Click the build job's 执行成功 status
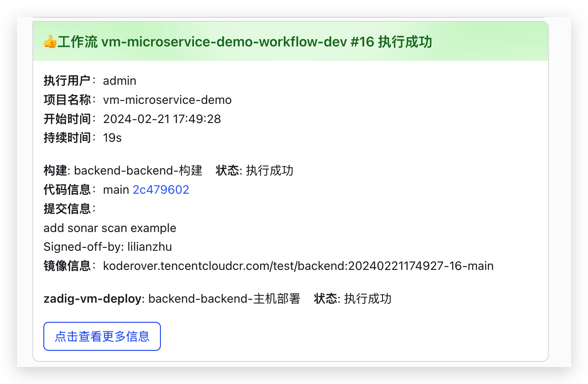This screenshot has height=384, width=588. pos(269,170)
